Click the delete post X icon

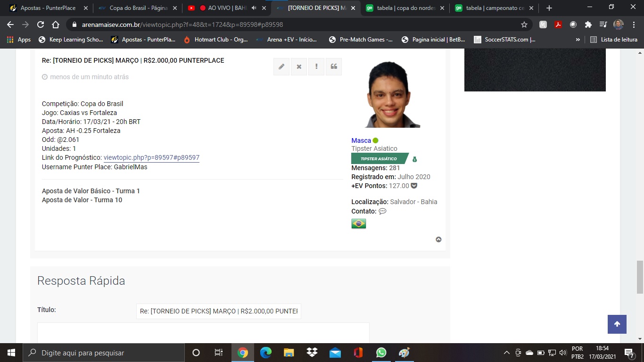pos(299,67)
